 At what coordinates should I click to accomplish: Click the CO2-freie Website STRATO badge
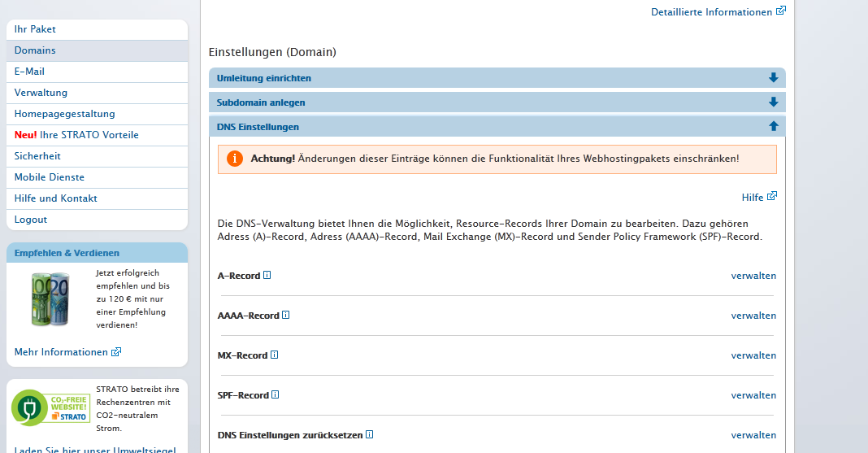coord(51,407)
